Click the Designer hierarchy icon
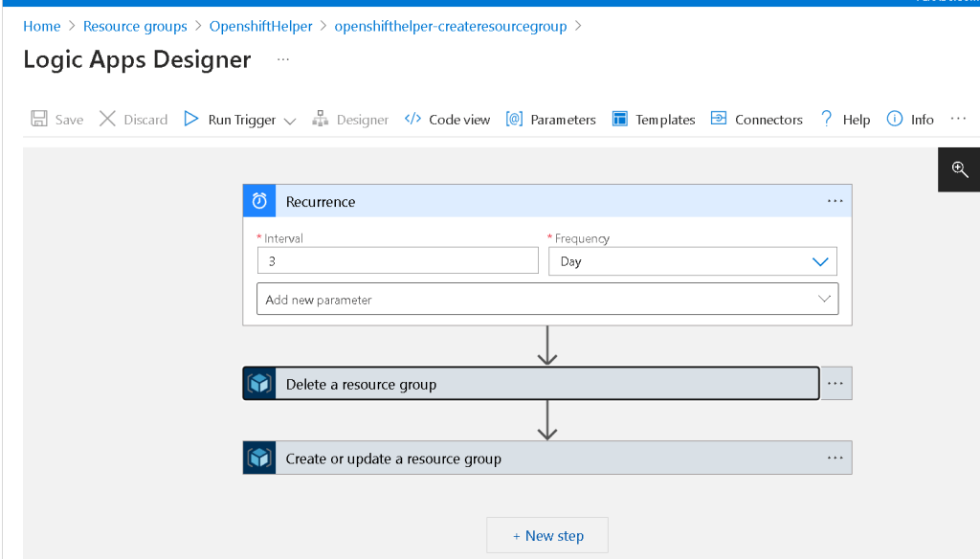The width and height of the screenshot is (980, 559). (320, 119)
